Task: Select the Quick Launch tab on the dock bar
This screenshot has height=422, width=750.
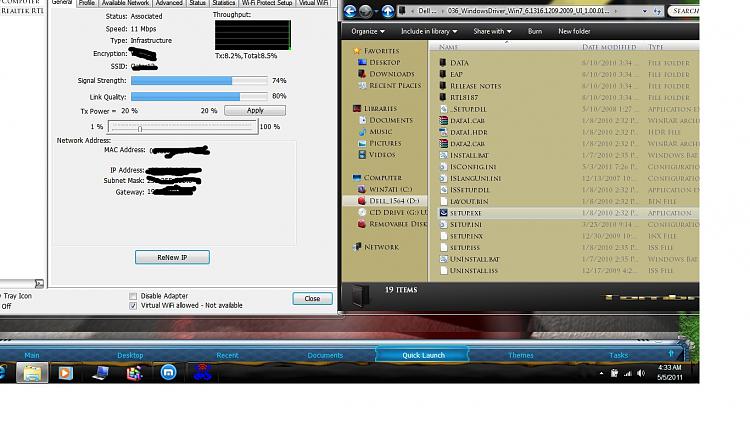Action: (423, 355)
